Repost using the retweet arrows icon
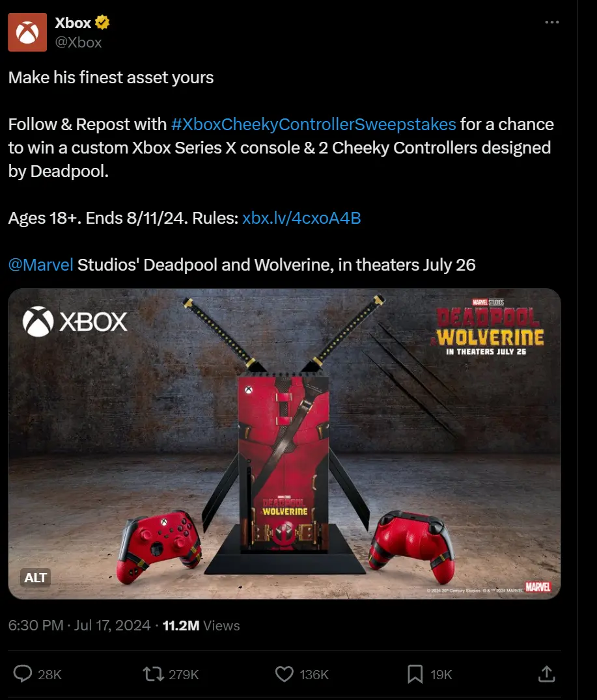 click(x=153, y=674)
